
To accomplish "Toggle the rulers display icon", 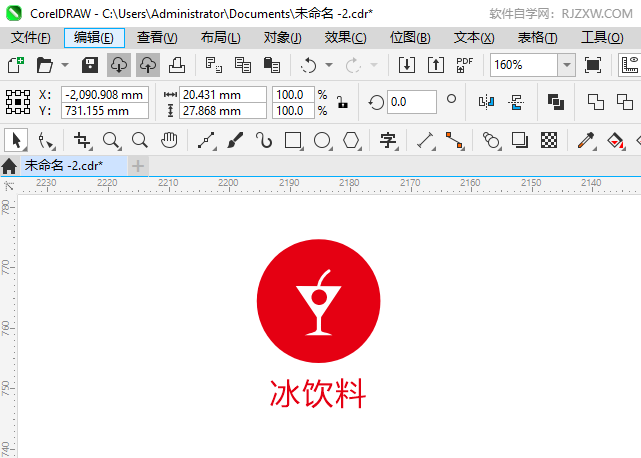I will coord(630,65).
